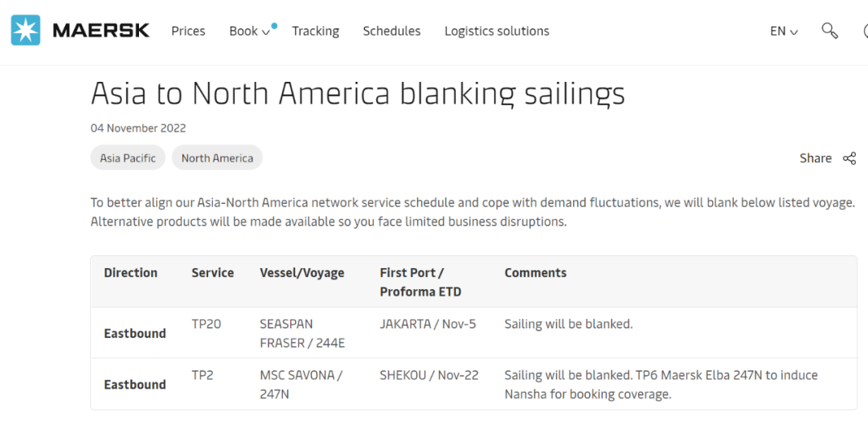Go to the Tracking page
The image size is (868, 432).
[315, 31]
